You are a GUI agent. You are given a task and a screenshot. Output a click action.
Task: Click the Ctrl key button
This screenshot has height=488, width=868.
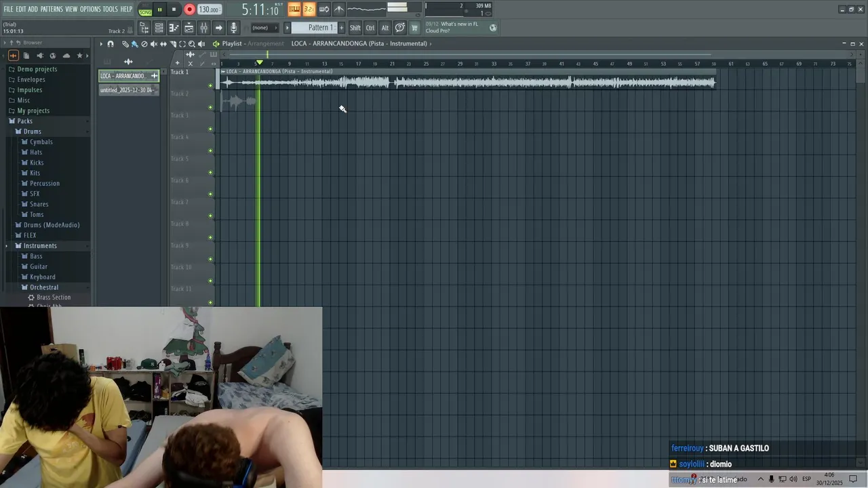tap(370, 28)
